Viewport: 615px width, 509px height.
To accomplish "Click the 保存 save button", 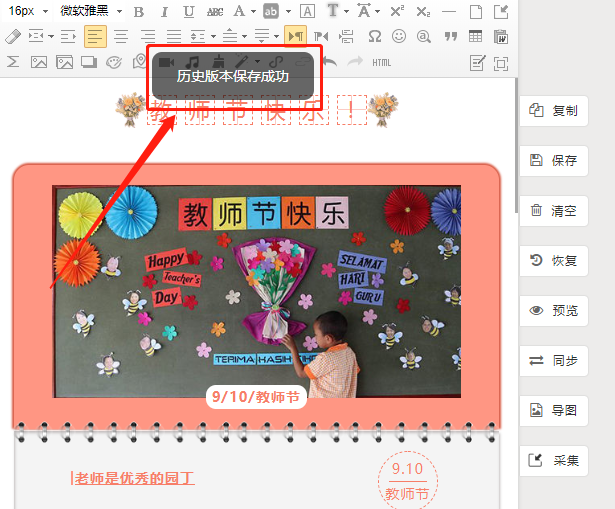I will pyautogui.click(x=553, y=160).
